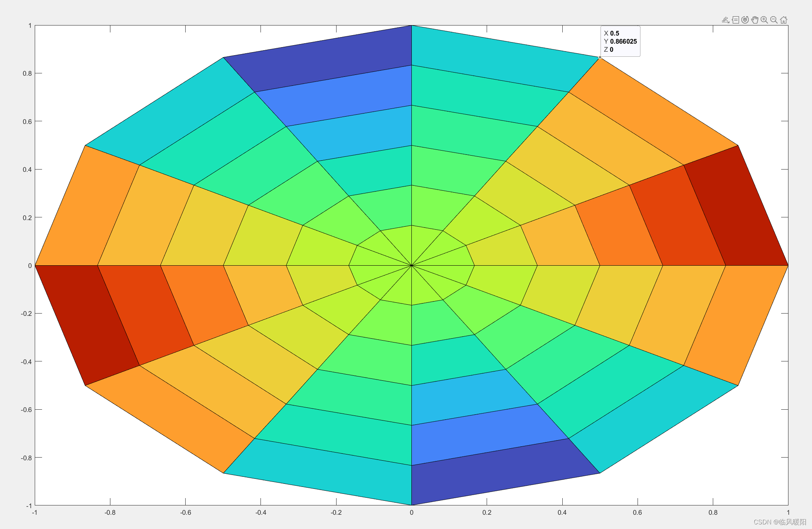Click the data tip showing X 0.5

(620, 41)
